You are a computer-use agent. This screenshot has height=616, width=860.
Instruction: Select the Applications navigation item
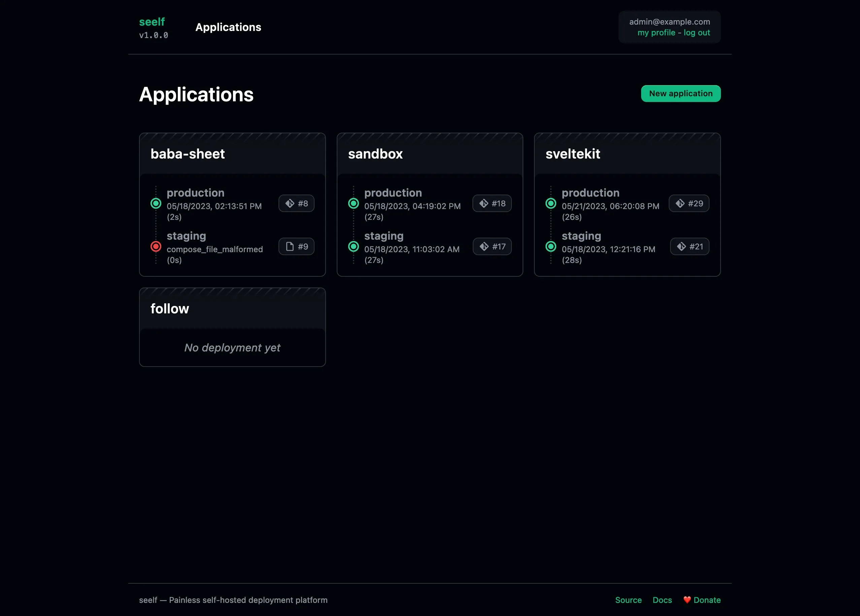(228, 27)
